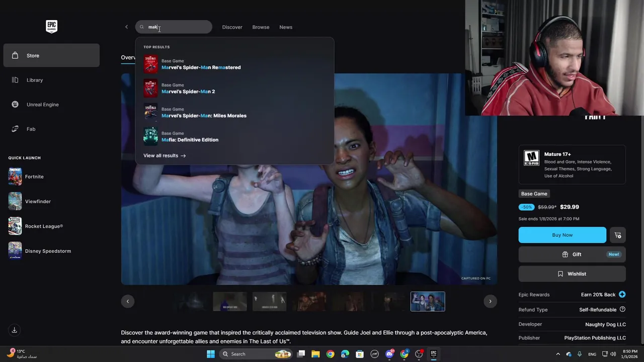Open the Library section in sidebar

point(51,80)
